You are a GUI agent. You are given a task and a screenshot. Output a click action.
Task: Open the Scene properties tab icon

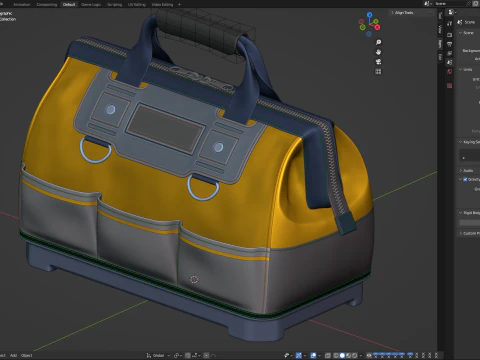click(x=449, y=62)
